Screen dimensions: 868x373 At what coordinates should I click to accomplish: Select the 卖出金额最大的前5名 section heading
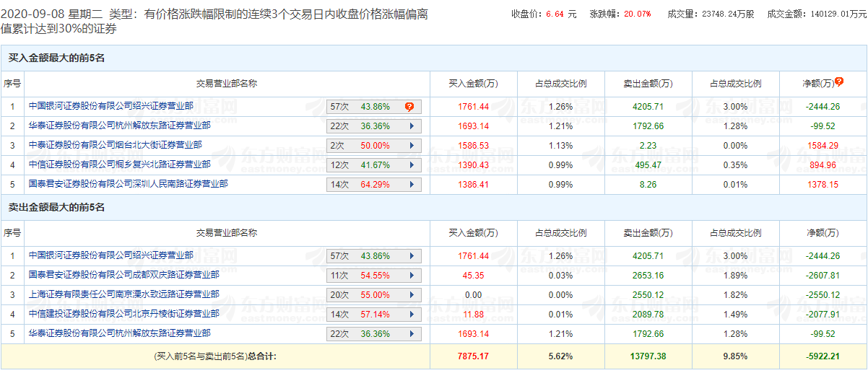(x=57, y=207)
